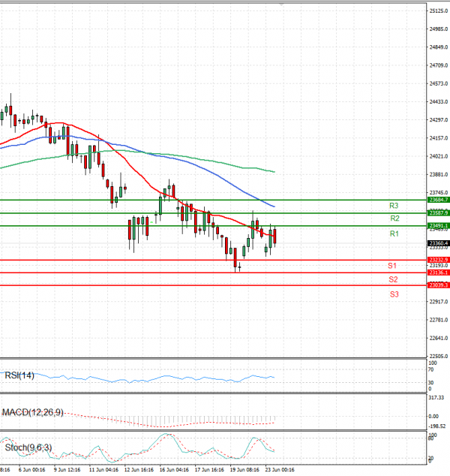Click the R3 resistance label

[x=394, y=206]
